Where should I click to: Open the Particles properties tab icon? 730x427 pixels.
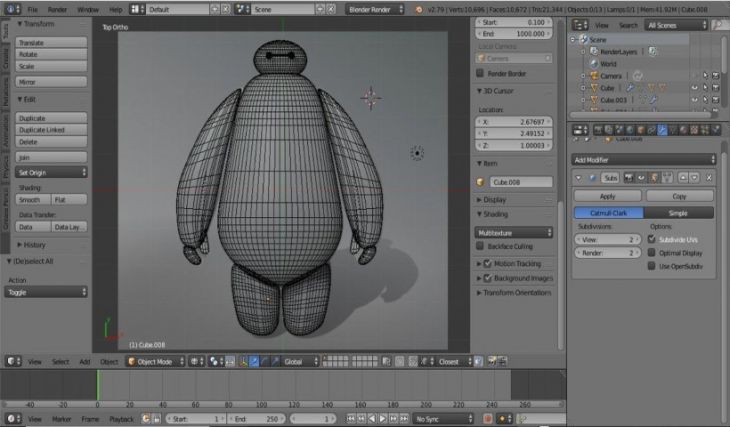[x=705, y=130]
